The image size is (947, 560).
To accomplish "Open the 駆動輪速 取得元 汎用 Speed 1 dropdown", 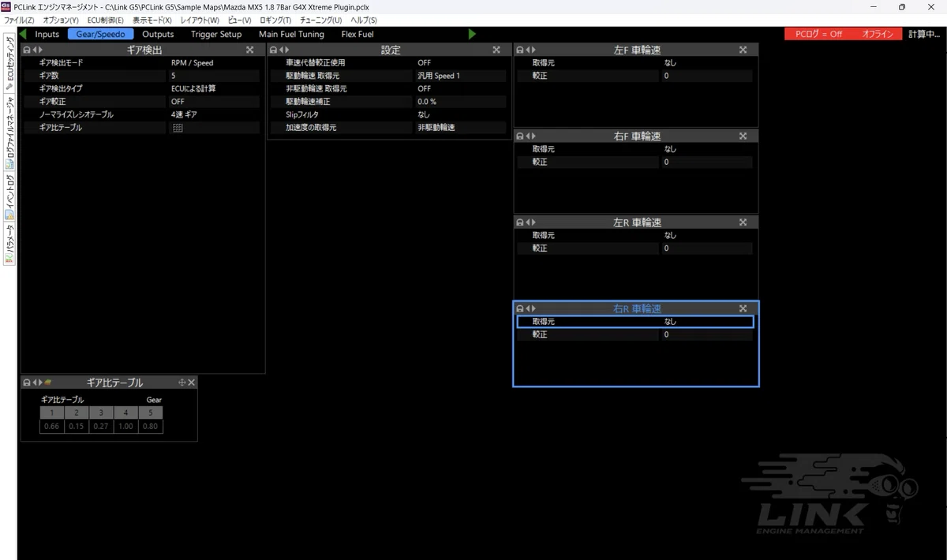I will click(x=460, y=76).
